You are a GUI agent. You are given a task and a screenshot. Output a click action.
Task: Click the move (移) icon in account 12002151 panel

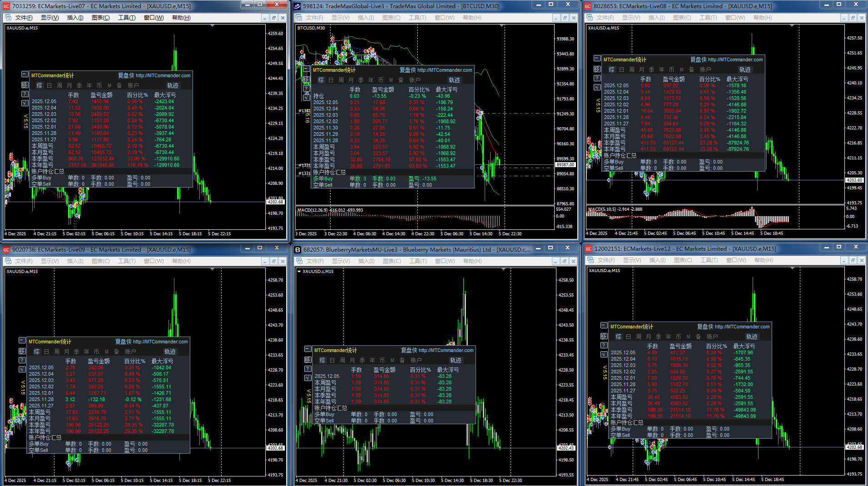point(604,336)
